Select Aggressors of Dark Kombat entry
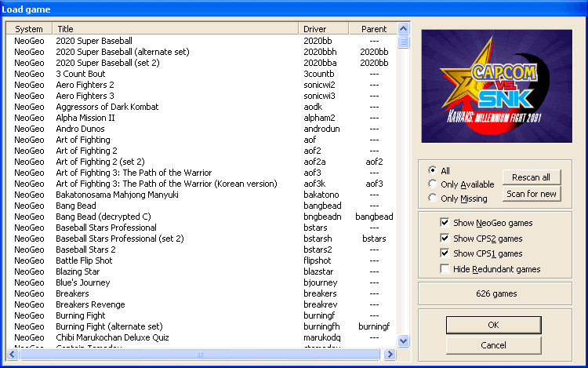Screen dimensions: 588x368 [x=107, y=107]
